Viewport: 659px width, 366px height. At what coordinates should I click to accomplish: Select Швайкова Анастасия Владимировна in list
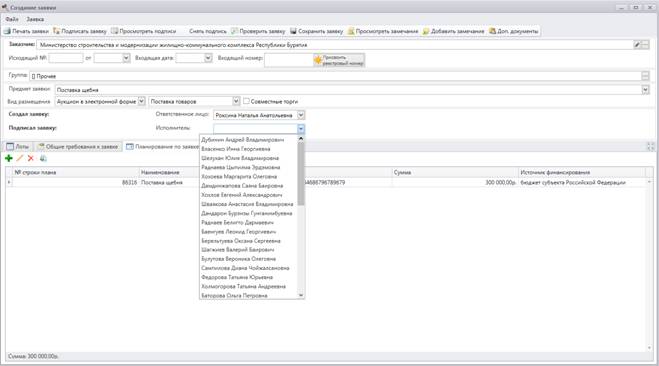click(x=248, y=204)
